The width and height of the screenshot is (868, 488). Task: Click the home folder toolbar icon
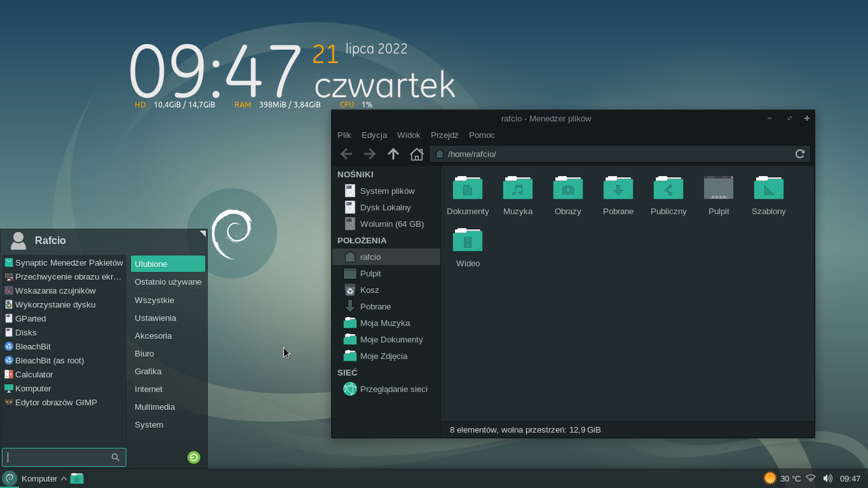click(416, 154)
